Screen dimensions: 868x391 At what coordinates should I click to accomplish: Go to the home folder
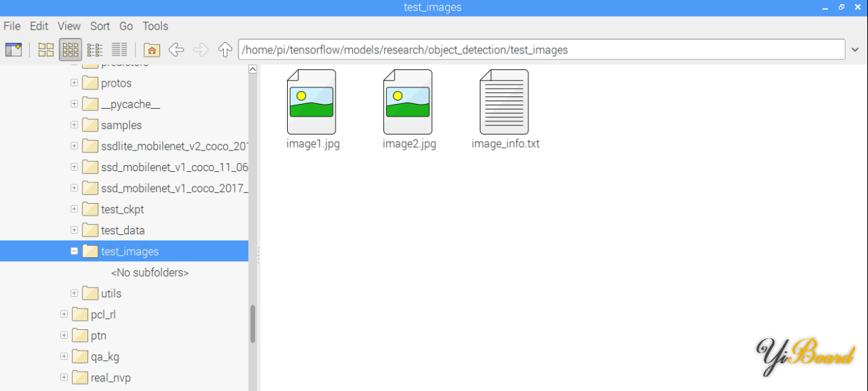pos(152,50)
